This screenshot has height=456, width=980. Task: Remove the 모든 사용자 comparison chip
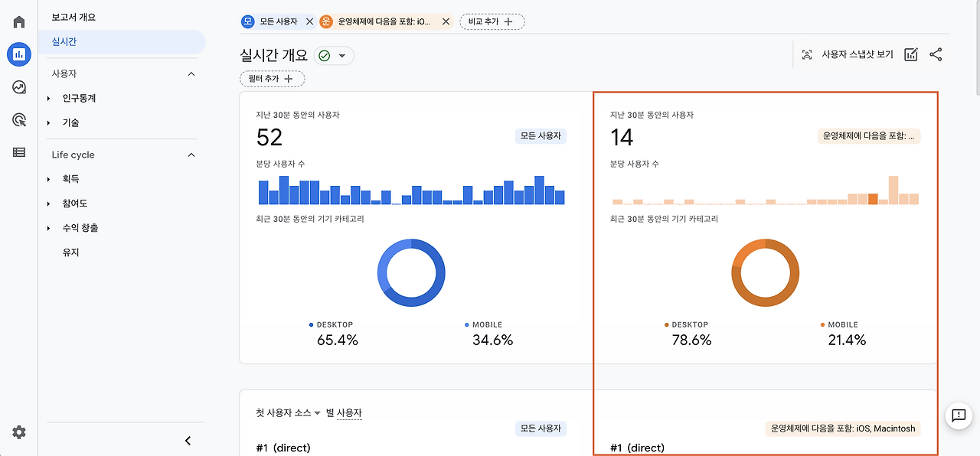[x=309, y=21]
